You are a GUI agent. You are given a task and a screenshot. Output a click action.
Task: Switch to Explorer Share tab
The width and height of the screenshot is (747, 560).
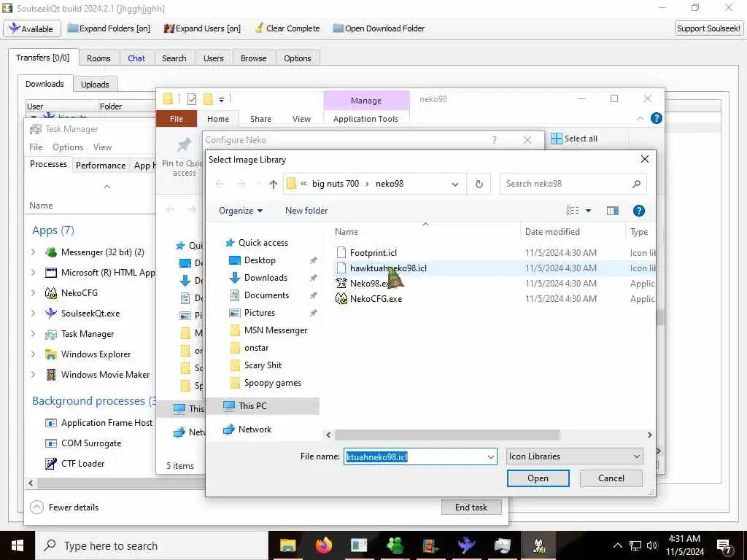260,119
